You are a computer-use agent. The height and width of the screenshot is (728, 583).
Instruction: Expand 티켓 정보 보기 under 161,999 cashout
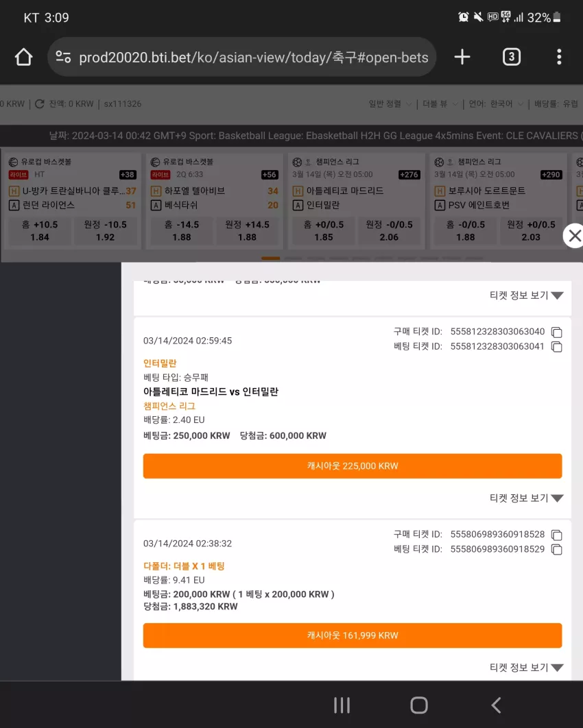(x=526, y=668)
